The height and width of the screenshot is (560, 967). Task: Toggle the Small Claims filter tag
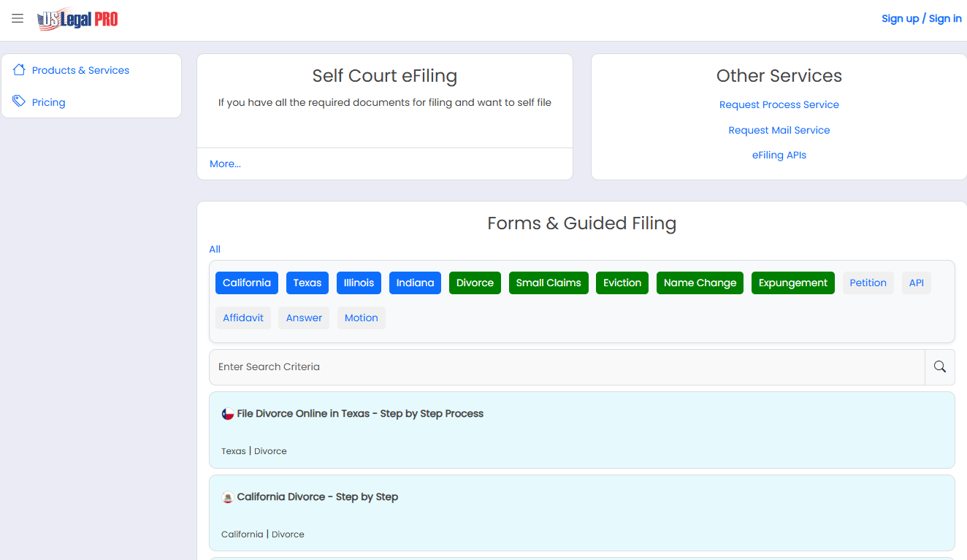549,283
